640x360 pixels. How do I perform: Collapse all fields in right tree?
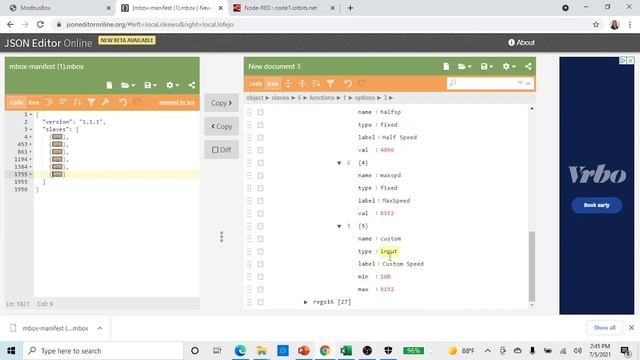tap(302, 84)
